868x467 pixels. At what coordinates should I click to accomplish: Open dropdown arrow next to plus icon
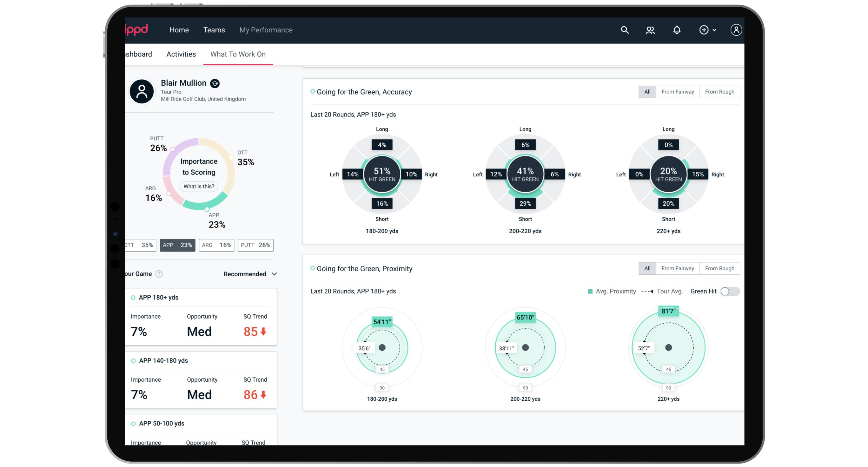[x=714, y=30]
